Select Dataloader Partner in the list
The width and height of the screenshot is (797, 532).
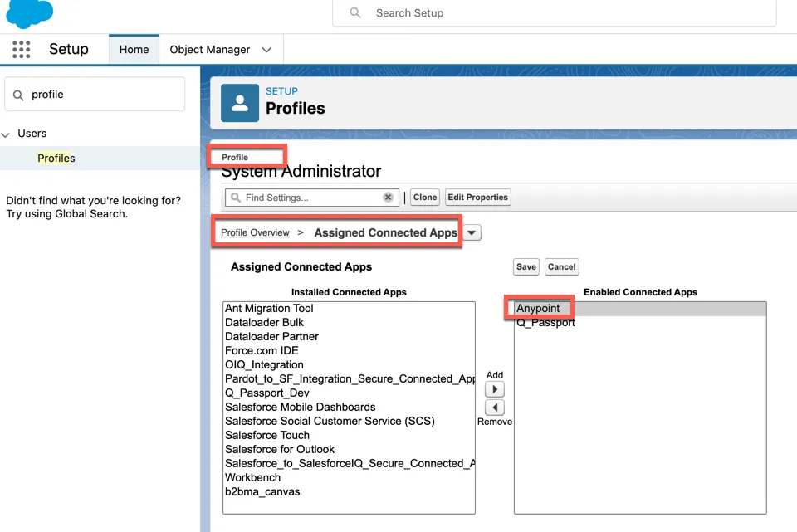(349, 337)
